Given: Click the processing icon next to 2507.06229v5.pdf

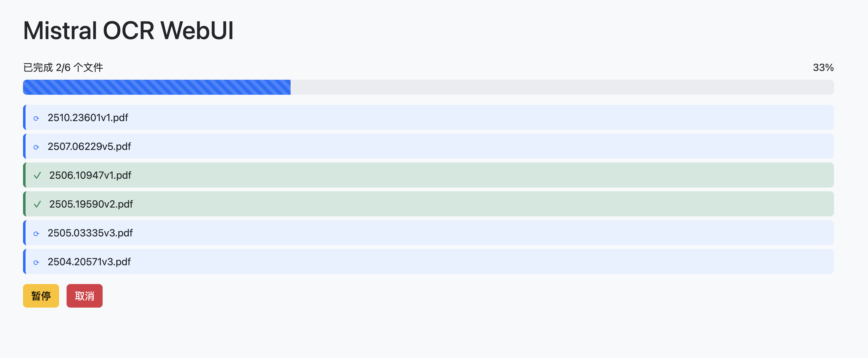Looking at the screenshot, I should coord(36,147).
